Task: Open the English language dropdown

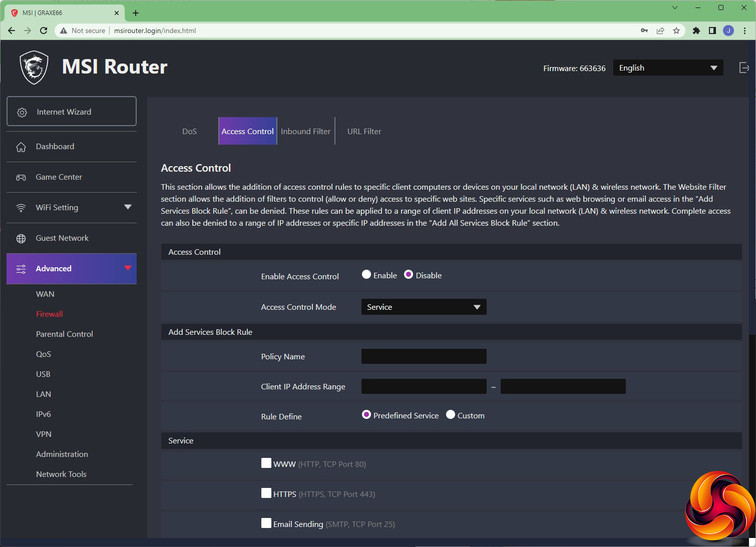Action: point(668,68)
